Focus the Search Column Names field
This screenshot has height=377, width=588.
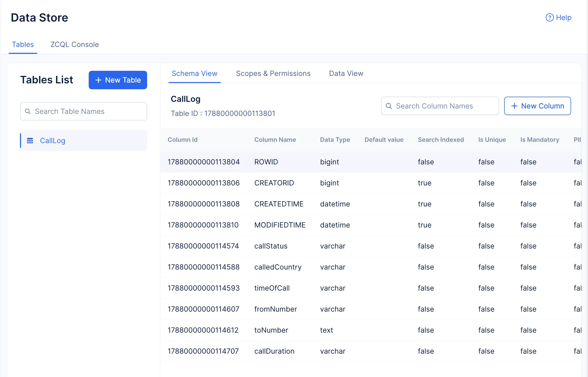coord(443,106)
